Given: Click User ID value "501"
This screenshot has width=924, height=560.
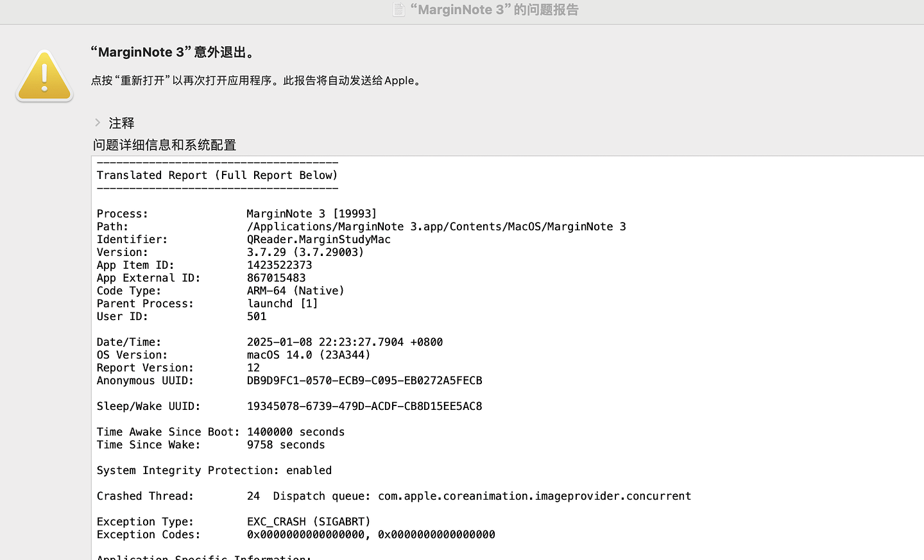Looking at the screenshot, I should (x=257, y=316).
